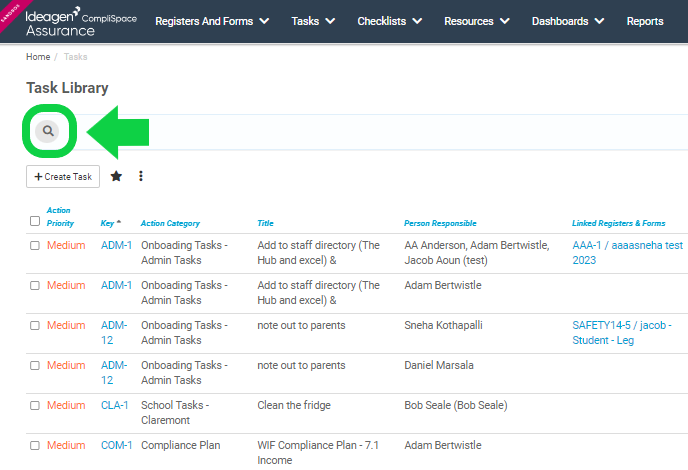Click 'Bob Seale (Bob Seale)' cell

click(x=455, y=405)
